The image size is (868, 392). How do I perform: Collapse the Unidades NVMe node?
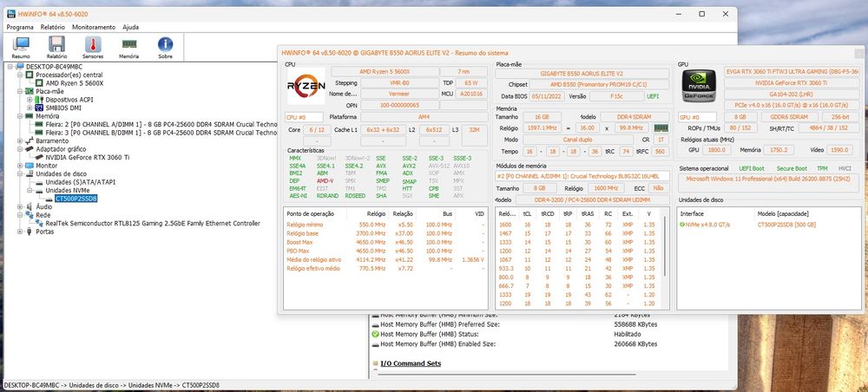click(x=30, y=190)
